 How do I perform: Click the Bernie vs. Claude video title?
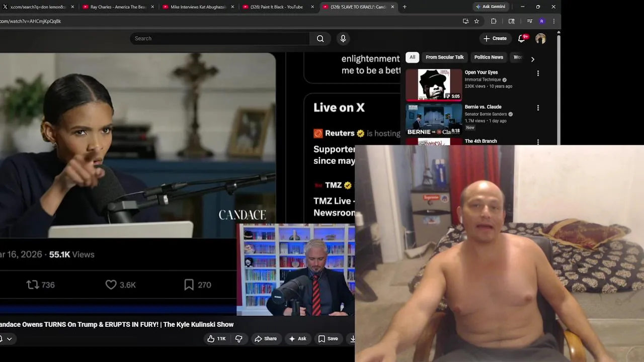coord(483,107)
